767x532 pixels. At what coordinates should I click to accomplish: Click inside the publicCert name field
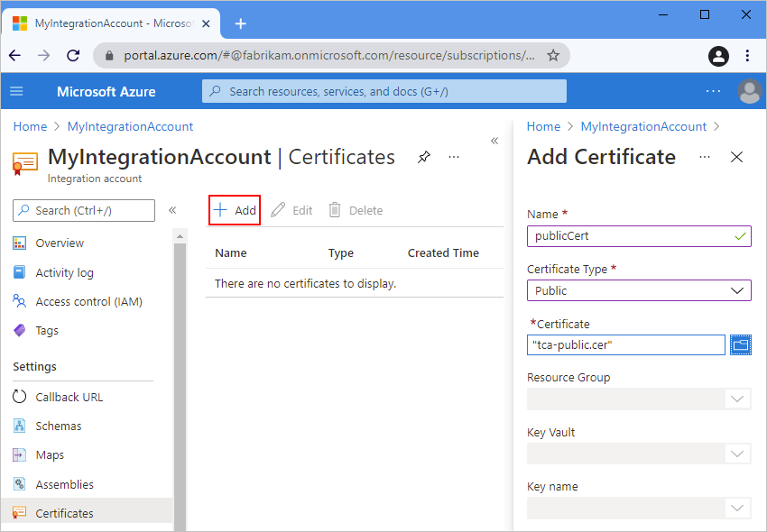(x=632, y=235)
